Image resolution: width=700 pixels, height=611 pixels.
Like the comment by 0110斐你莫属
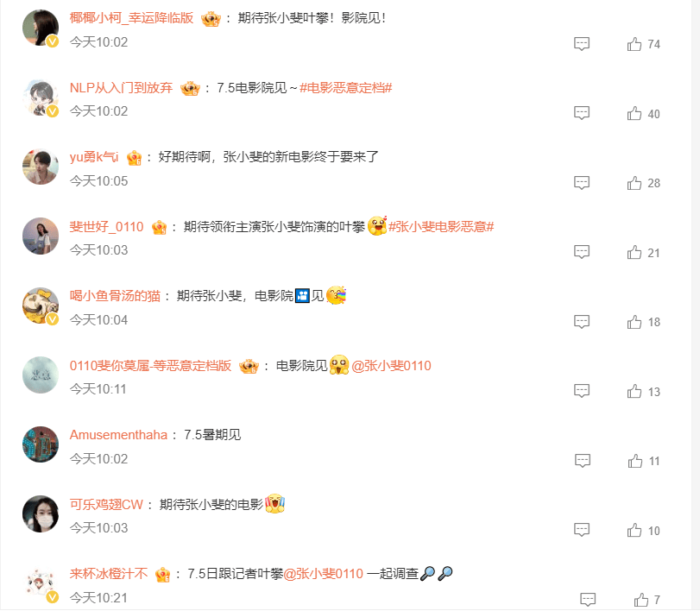click(634, 391)
